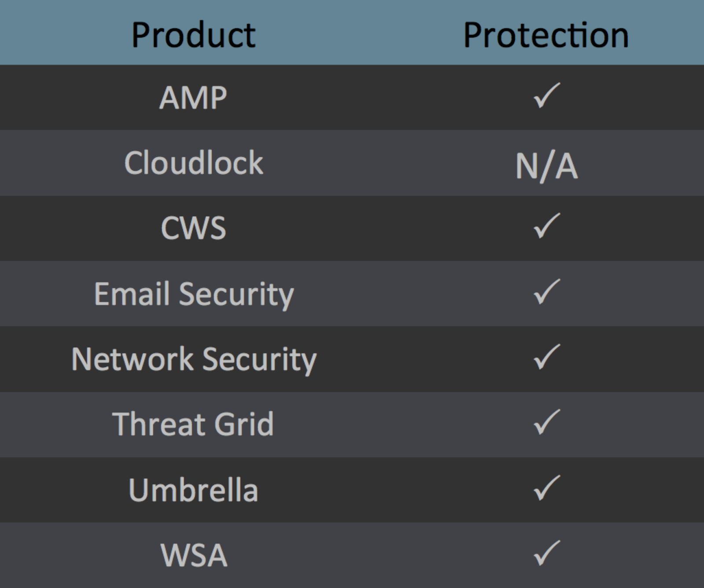
Task: Click the Email Security protection checkmark
Action: (x=546, y=292)
